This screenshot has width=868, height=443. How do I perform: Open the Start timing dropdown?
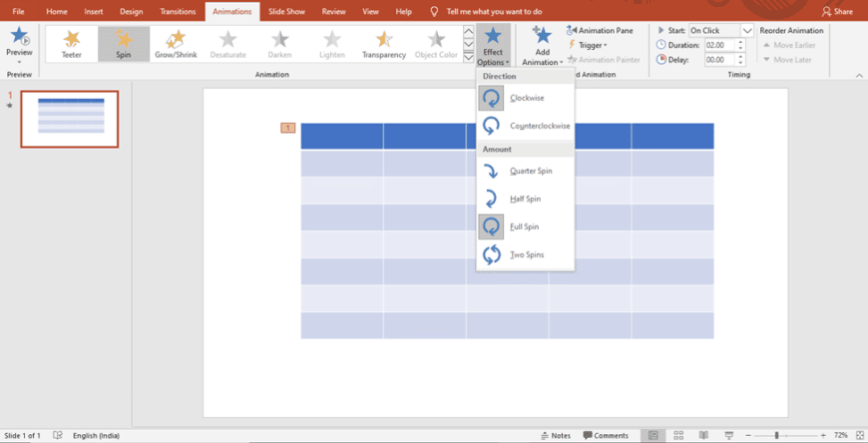click(x=747, y=31)
